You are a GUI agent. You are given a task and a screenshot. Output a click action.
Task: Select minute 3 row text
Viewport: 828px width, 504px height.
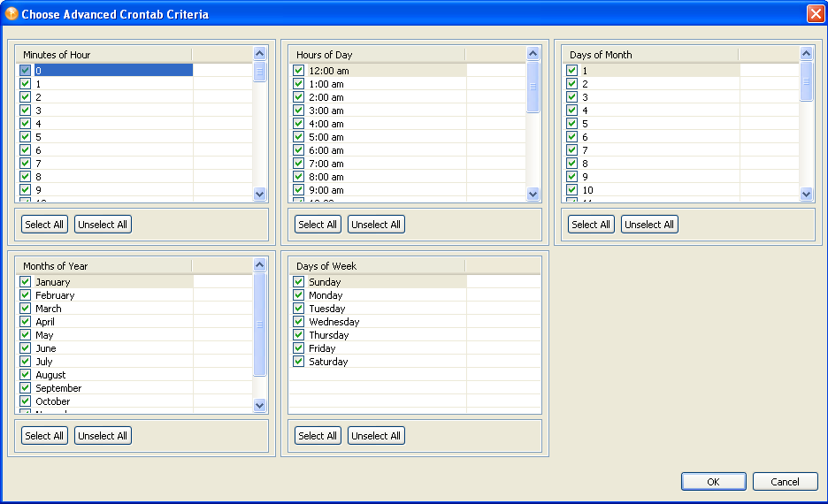38,111
